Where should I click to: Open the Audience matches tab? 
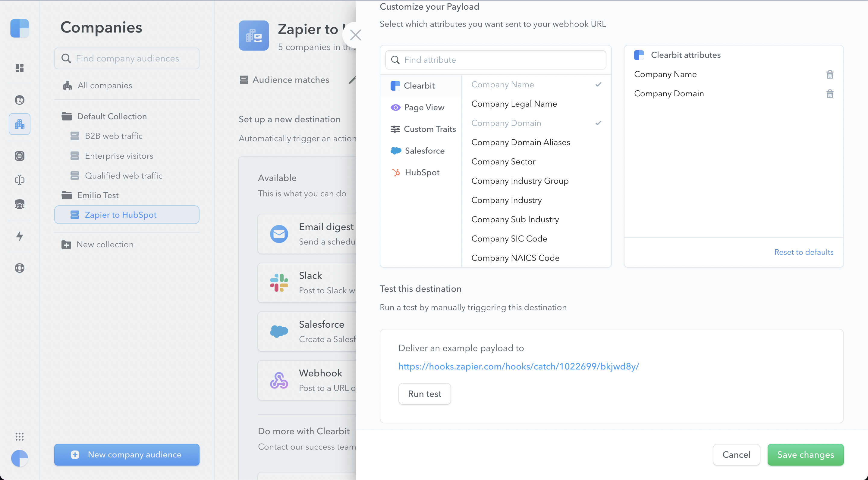[x=285, y=80]
